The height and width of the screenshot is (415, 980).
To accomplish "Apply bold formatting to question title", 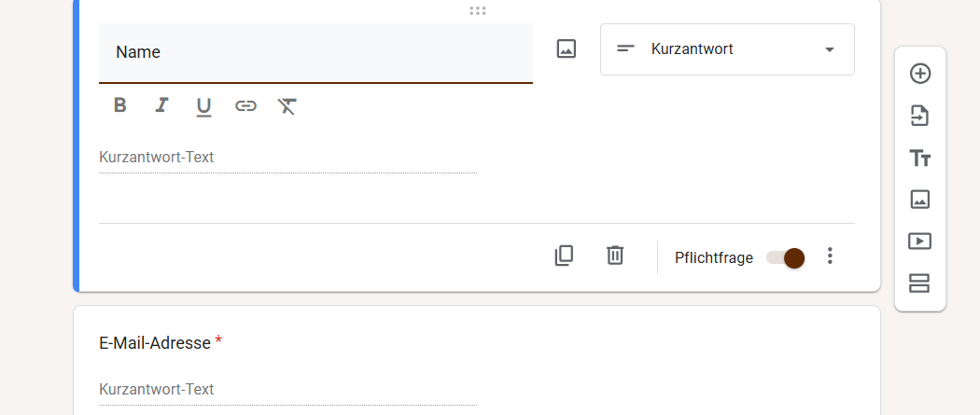I will coord(120,105).
